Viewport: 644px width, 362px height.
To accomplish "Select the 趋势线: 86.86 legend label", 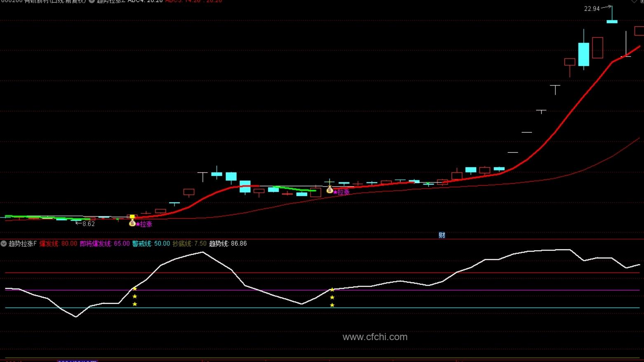I will pos(228,244).
